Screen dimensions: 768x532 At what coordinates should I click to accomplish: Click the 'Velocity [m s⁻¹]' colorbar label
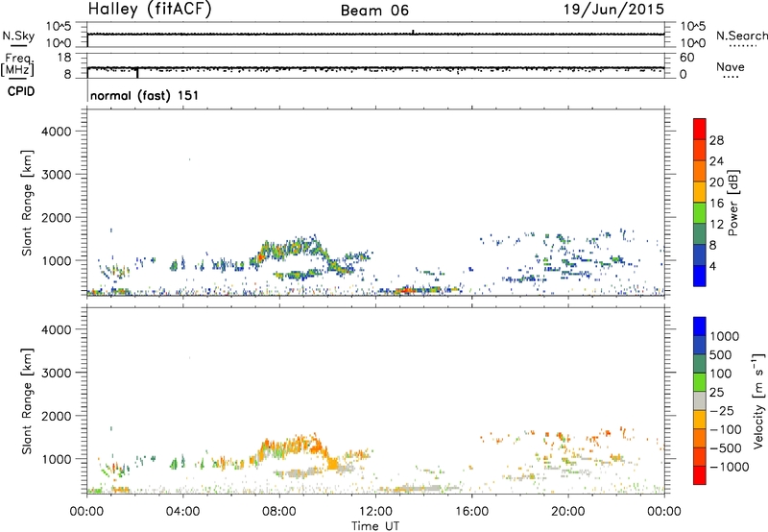click(x=758, y=400)
